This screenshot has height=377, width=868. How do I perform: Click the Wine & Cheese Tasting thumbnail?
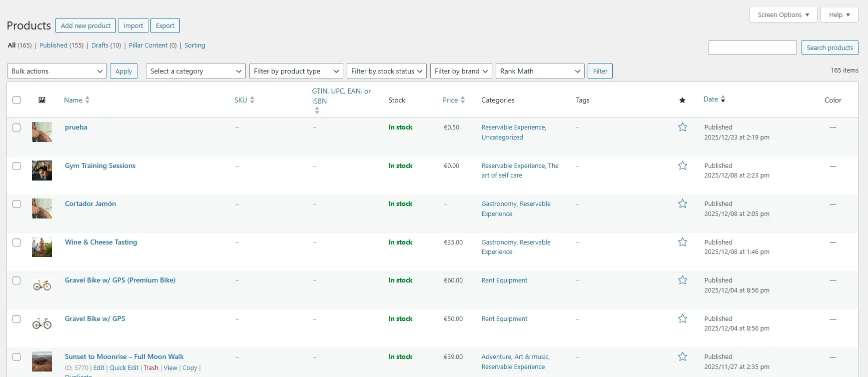pos(42,247)
